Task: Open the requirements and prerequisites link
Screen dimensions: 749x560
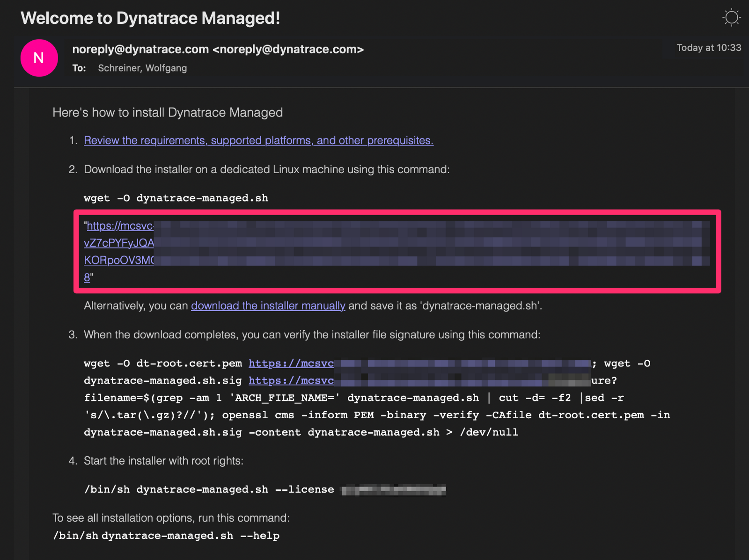Action: [x=258, y=140]
